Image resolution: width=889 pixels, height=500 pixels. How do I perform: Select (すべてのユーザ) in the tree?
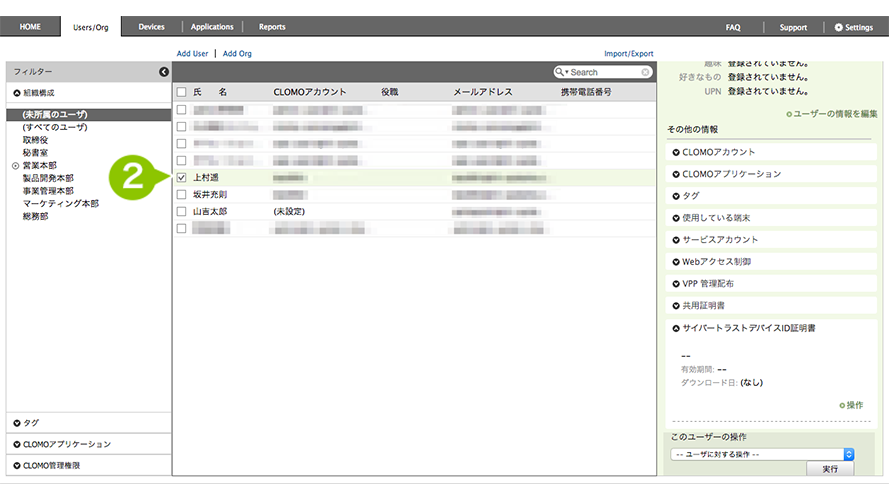pos(55,127)
